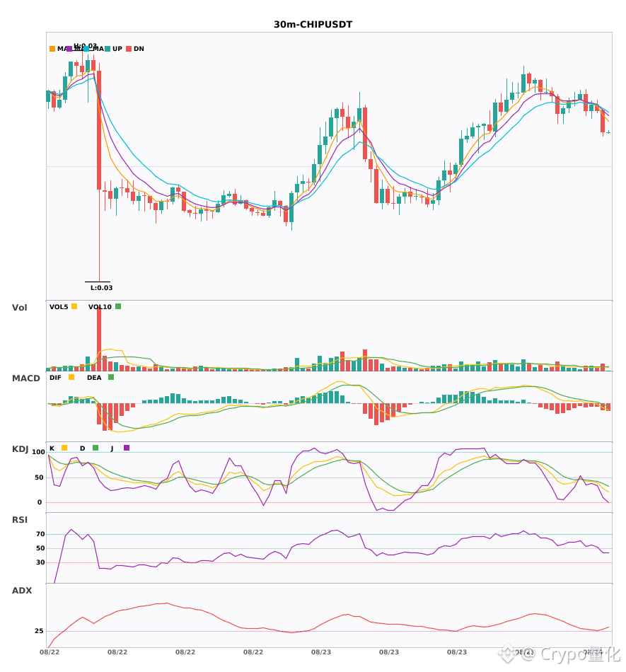Click the 30m-CHIPUSDT chart title
This screenshot has width=626, height=672.
tap(313, 25)
